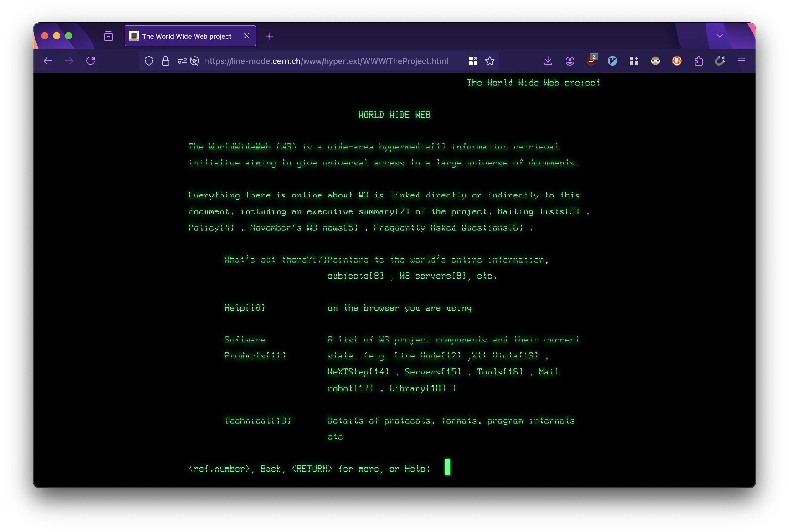Open the extensions puzzle piece menu
Image resolution: width=789 pixels, height=532 pixels.
point(698,61)
